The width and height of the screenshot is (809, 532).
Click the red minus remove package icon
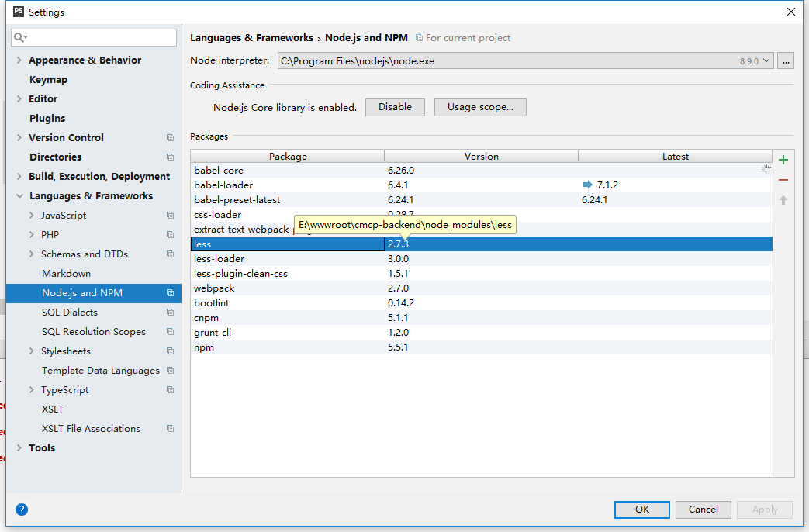coord(783,180)
